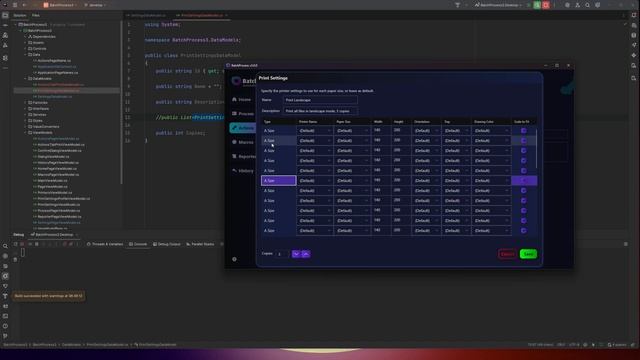Screen dimensions: 640x360
Task: Open the Home page in BatchProcess sidebar
Action: pos(242,100)
